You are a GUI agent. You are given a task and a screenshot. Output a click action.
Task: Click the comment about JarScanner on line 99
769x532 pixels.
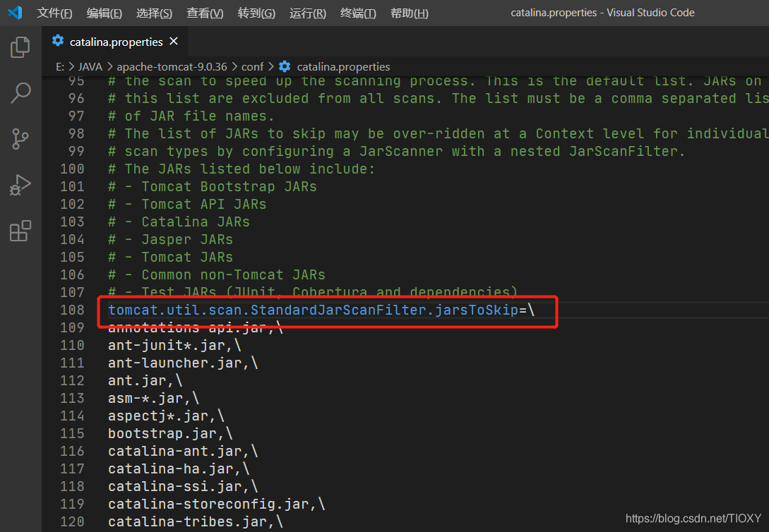pos(396,152)
